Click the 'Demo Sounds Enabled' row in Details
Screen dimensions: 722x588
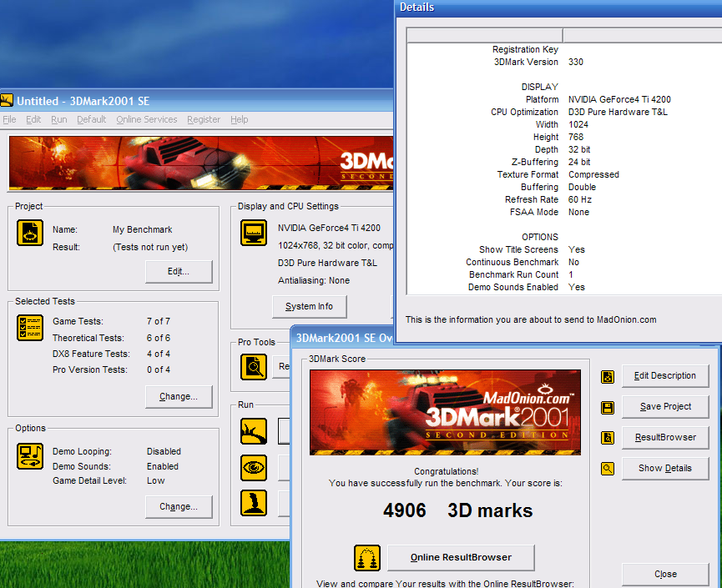pyautogui.click(x=564, y=287)
